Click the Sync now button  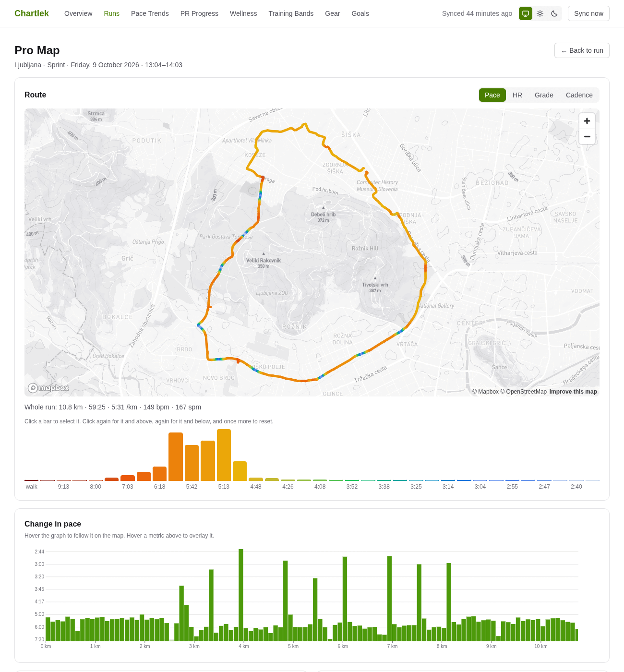point(588,13)
